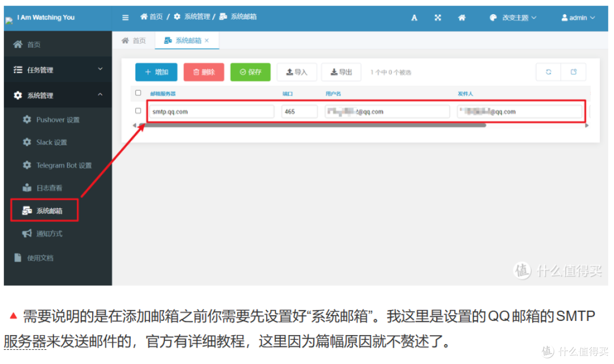Screen dimensions: 614x364
Task: Click the 保存 save button
Action: point(250,72)
